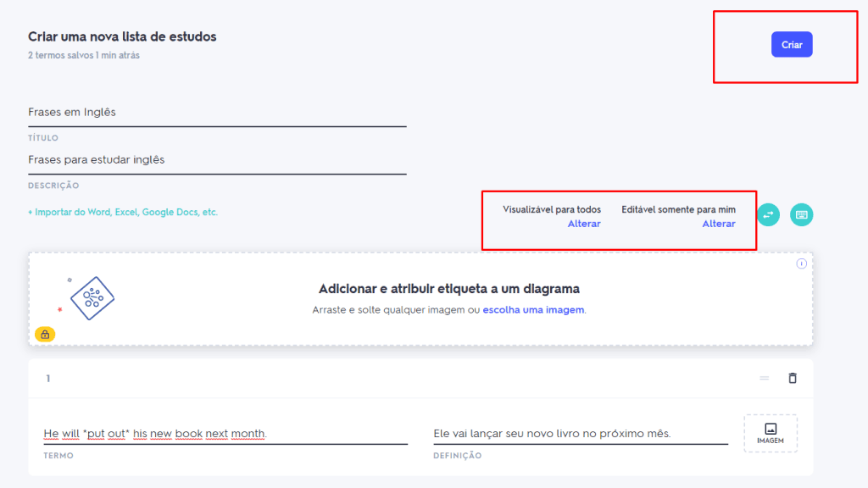The height and width of the screenshot is (488, 868).
Task: Click the TERMO label
Action: [58, 455]
